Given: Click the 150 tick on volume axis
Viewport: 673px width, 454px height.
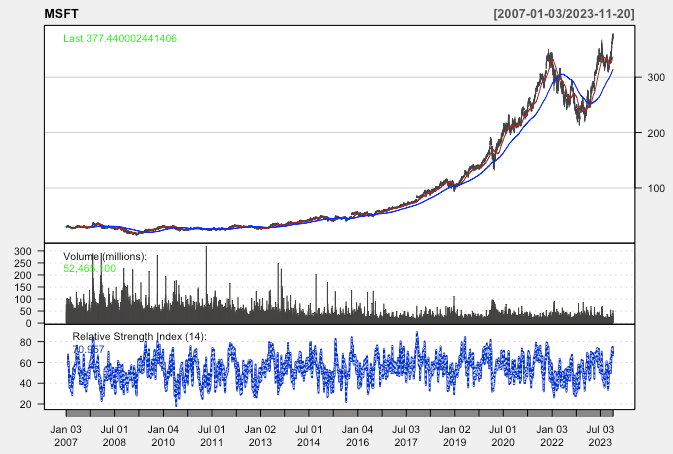Looking at the screenshot, I should tap(23, 287).
